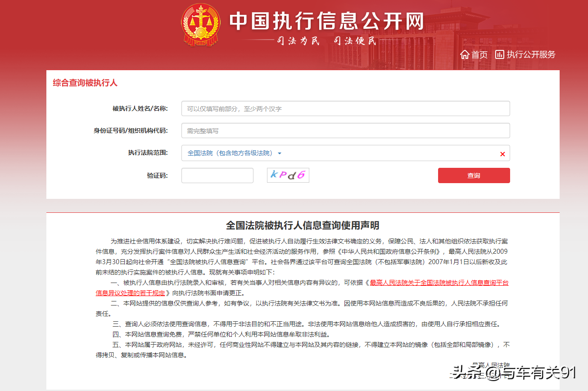Click the 综合查询被执行人 heading
The image size is (588, 391).
pyautogui.click(x=85, y=83)
